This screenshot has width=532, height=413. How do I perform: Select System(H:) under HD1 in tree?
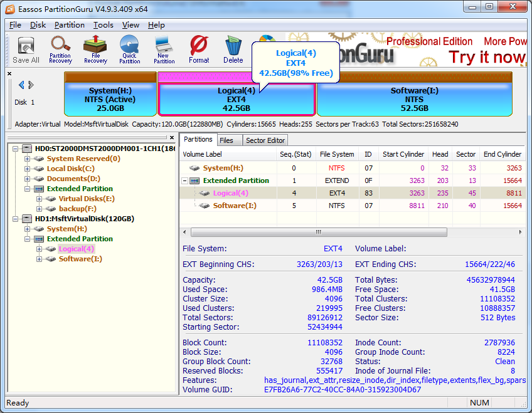coord(67,229)
